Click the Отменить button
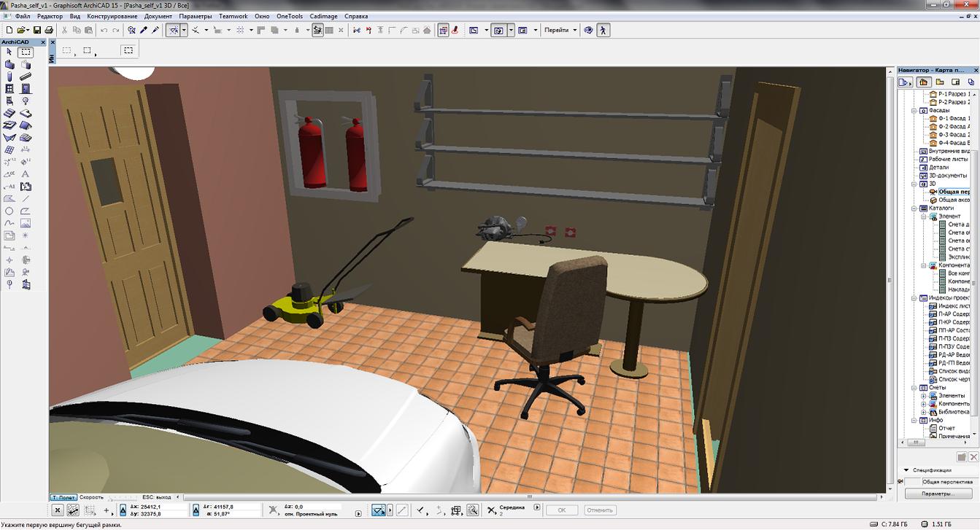Screen dimensions: 980x530 coord(599,510)
